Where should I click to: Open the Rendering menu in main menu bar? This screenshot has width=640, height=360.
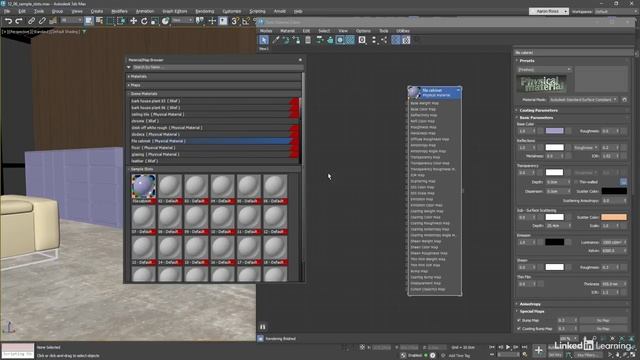pyautogui.click(x=204, y=11)
